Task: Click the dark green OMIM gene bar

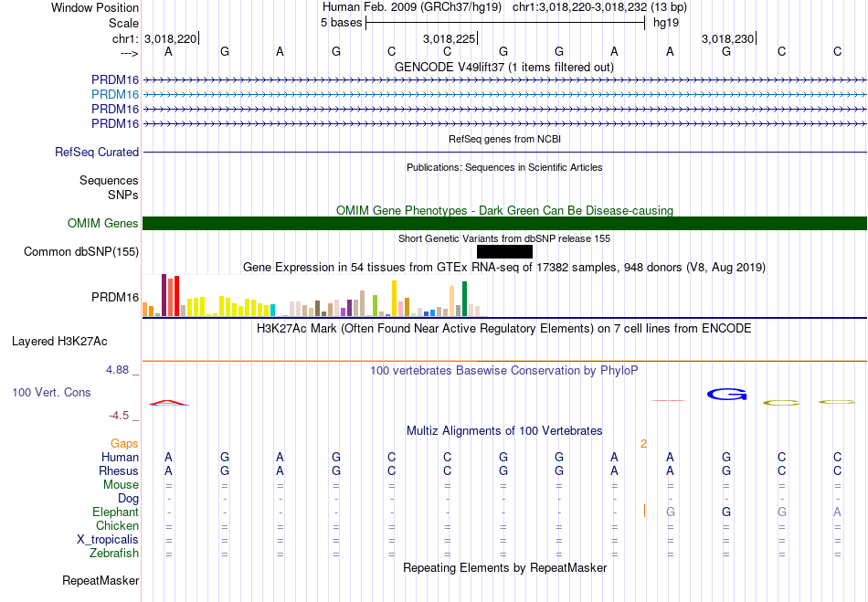Action: click(504, 224)
